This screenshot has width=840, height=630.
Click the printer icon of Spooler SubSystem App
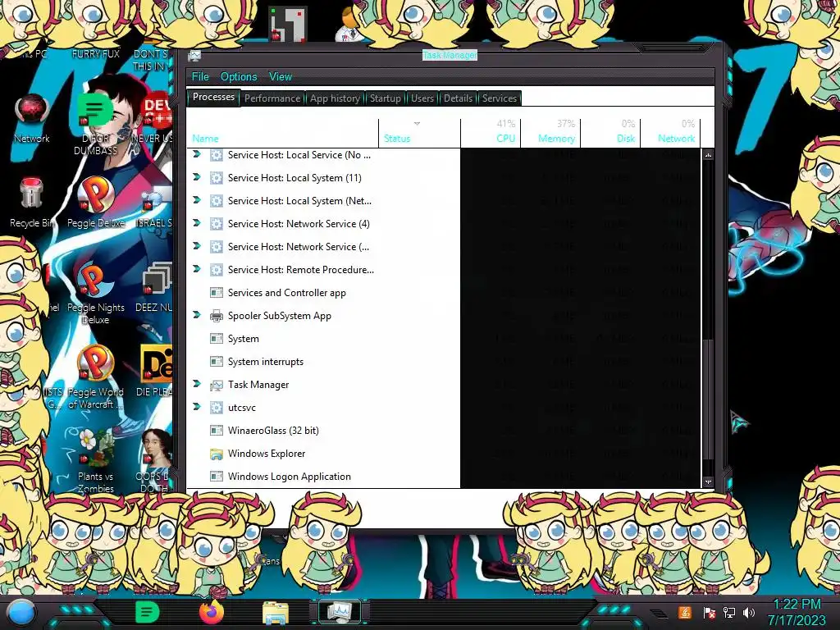click(x=217, y=316)
